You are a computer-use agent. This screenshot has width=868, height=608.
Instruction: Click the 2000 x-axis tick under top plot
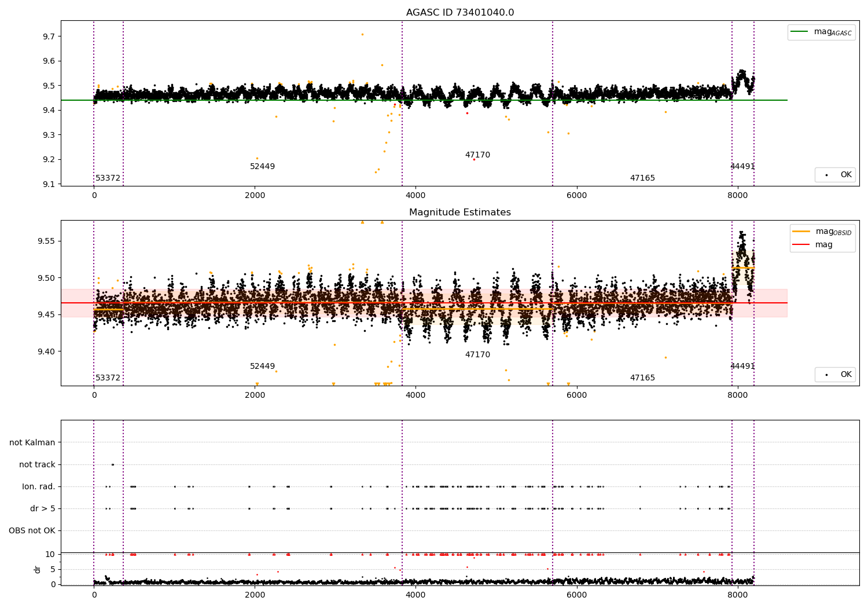coord(255,196)
